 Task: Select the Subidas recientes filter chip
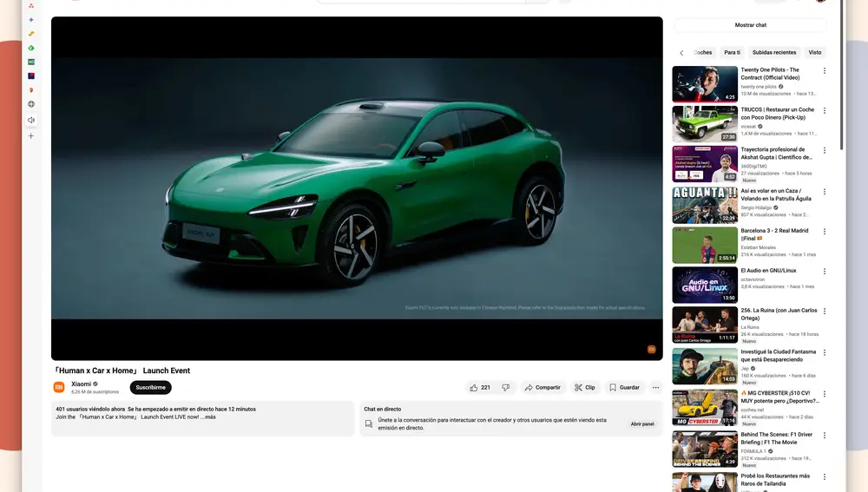click(774, 53)
